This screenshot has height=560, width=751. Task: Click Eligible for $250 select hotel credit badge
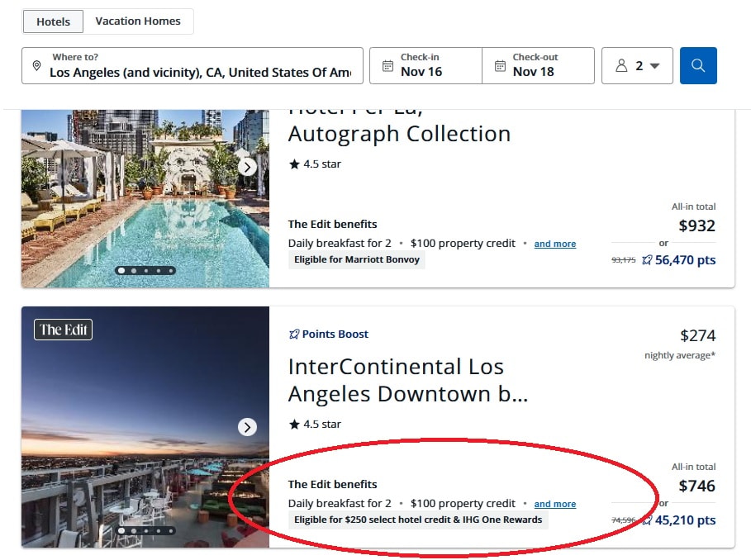[418, 520]
